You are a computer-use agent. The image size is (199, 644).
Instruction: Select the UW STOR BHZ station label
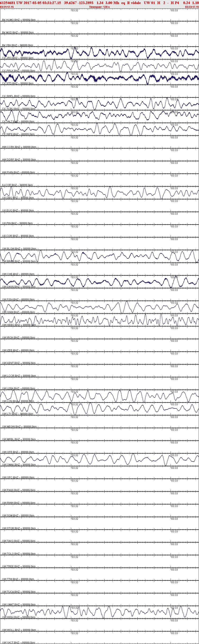click(x=19, y=529)
